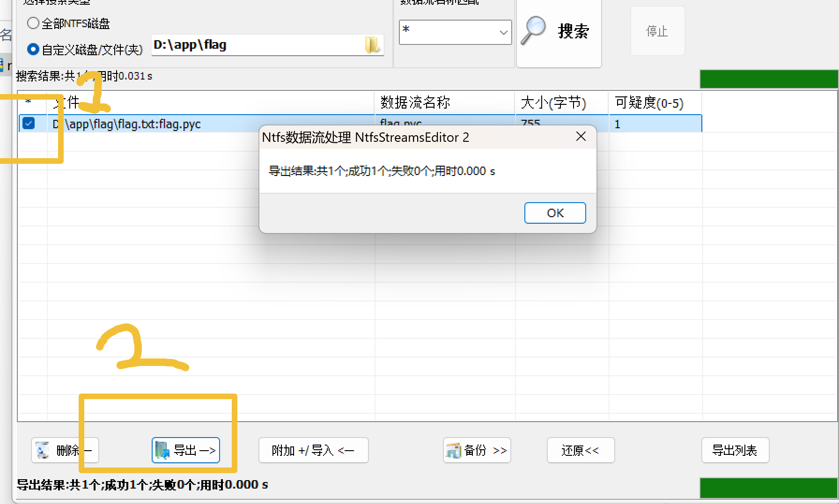
Task: Click OK in the export result dialog
Action: coord(555,213)
